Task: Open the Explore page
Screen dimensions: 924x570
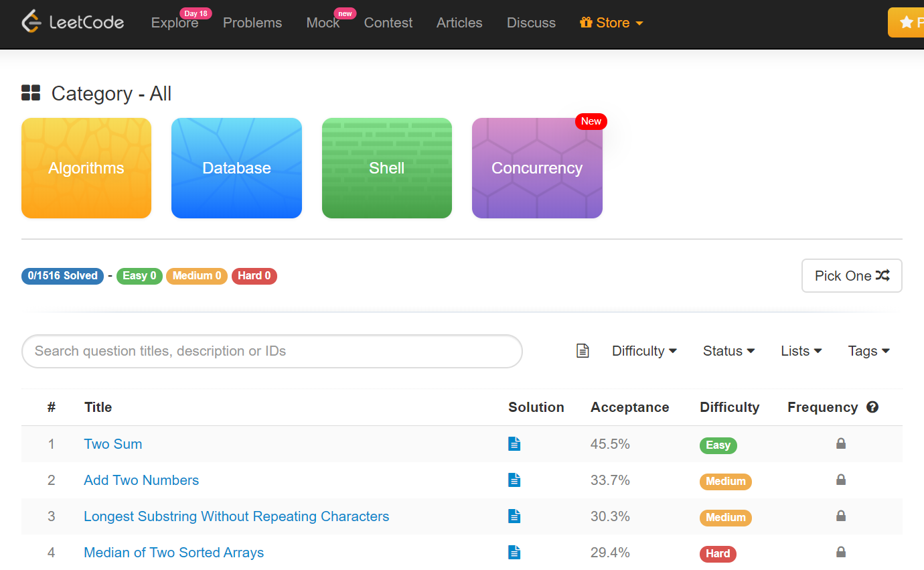Action: tap(175, 23)
